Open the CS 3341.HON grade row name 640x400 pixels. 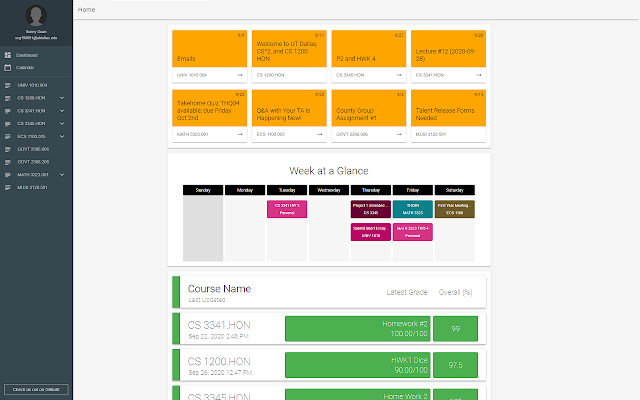pos(219,325)
